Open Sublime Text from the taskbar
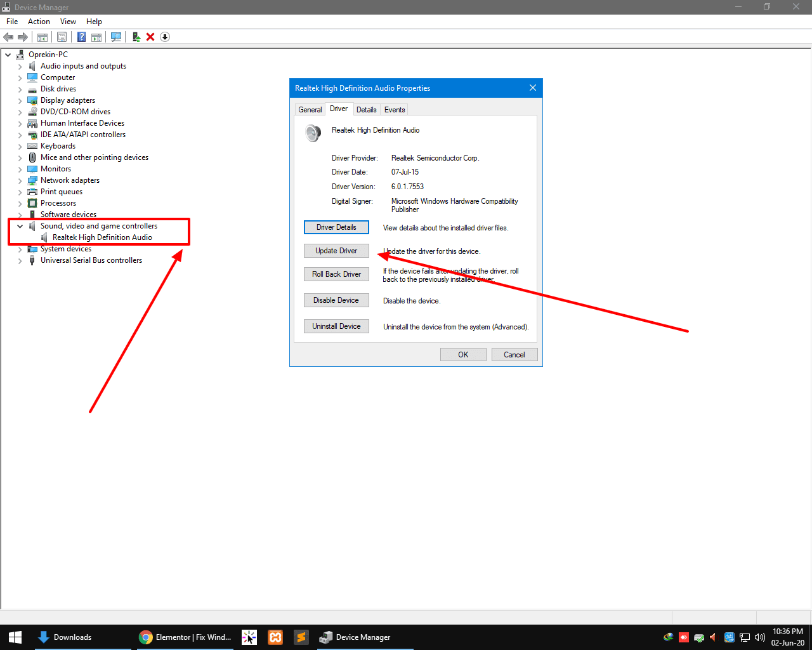The width and height of the screenshot is (812, 650). pos(301,637)
